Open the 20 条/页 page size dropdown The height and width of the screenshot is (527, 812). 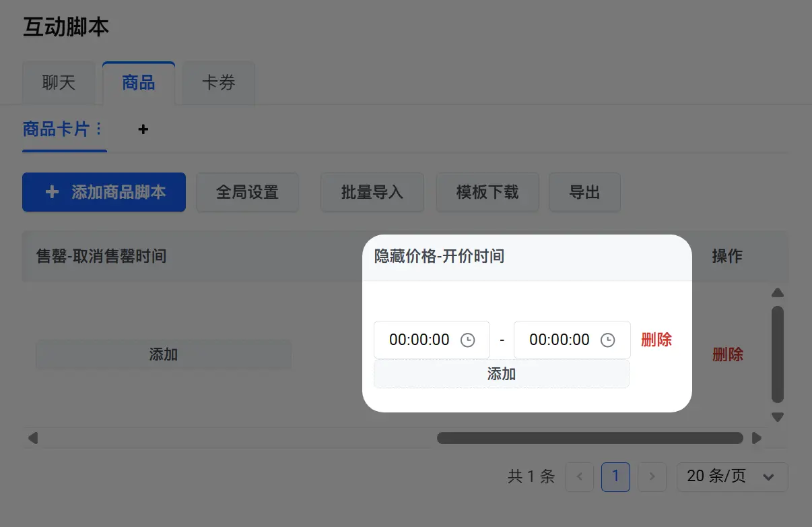pos(733,476)
